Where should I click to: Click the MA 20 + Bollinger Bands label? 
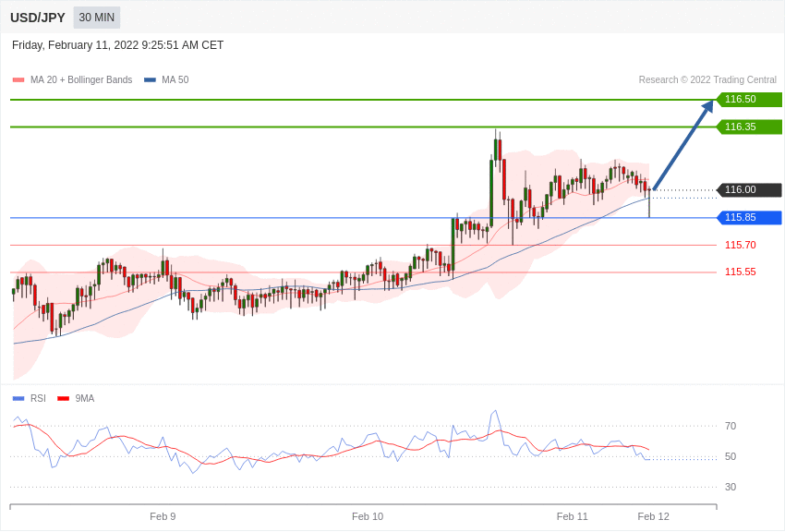pos(81,79)
